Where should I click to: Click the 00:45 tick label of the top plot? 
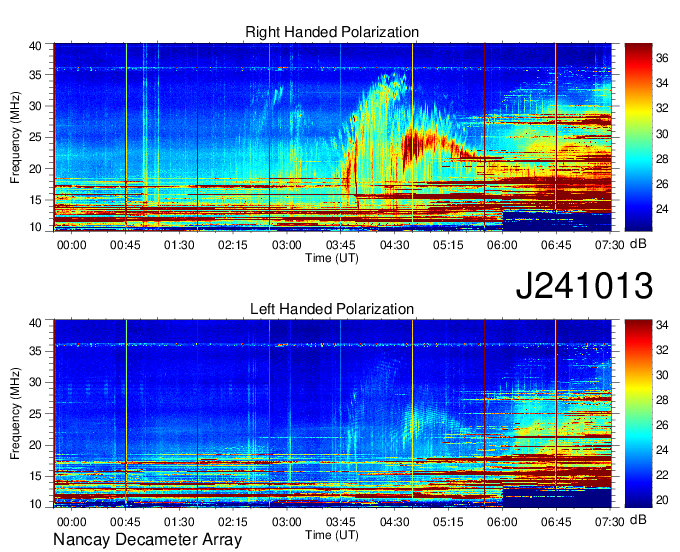[125, 245]
